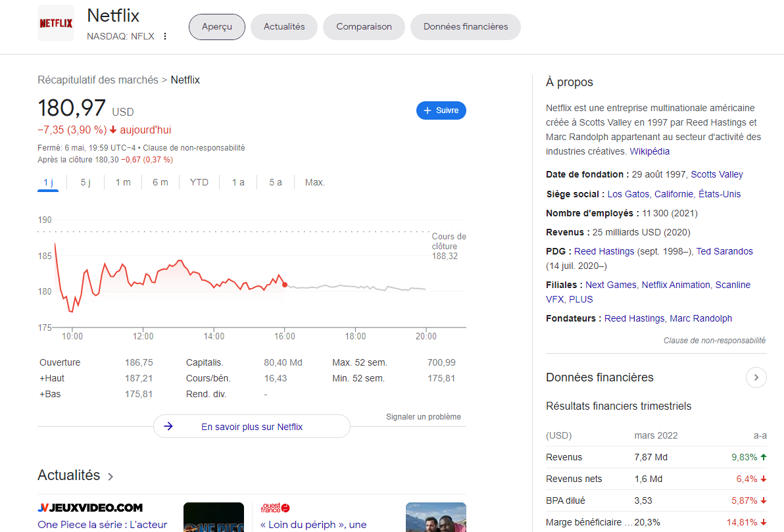The image size is (784, 532).
Task: Open the Scotts Valley link
Action: 716,174
